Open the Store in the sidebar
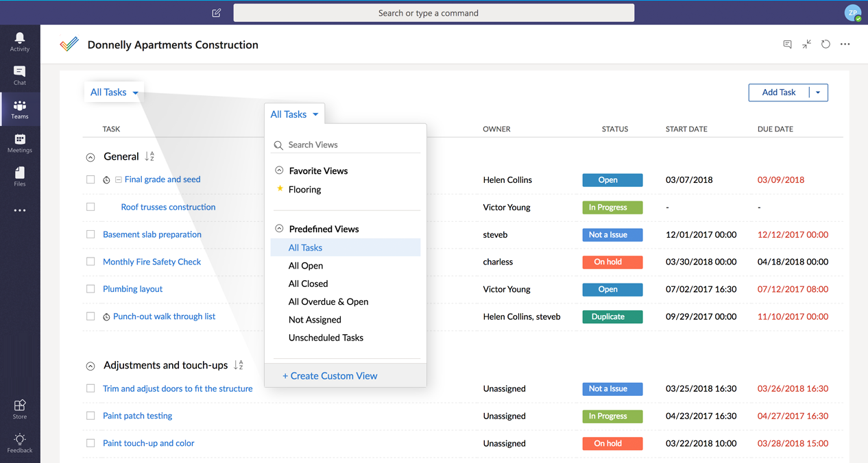 (x=20, y=409)
